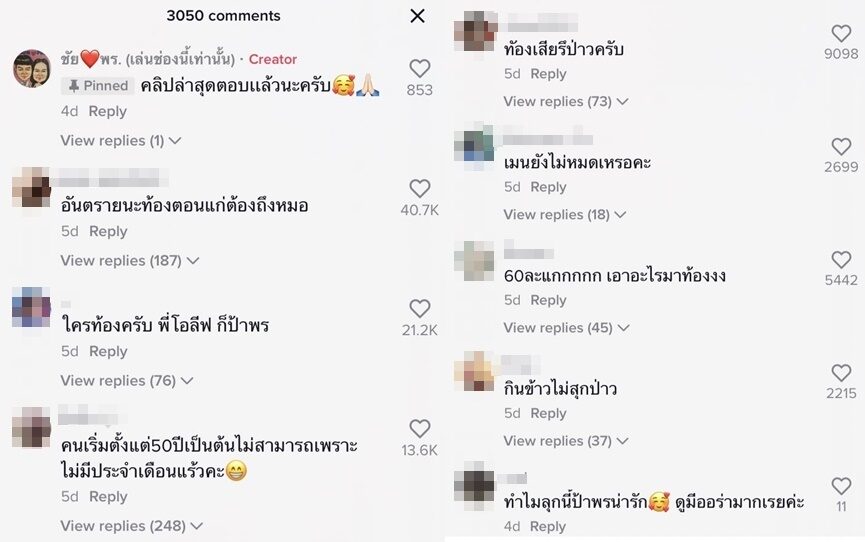Open the creator's username link
This screenshot has height=542, width=865.
tap(148, 59)
